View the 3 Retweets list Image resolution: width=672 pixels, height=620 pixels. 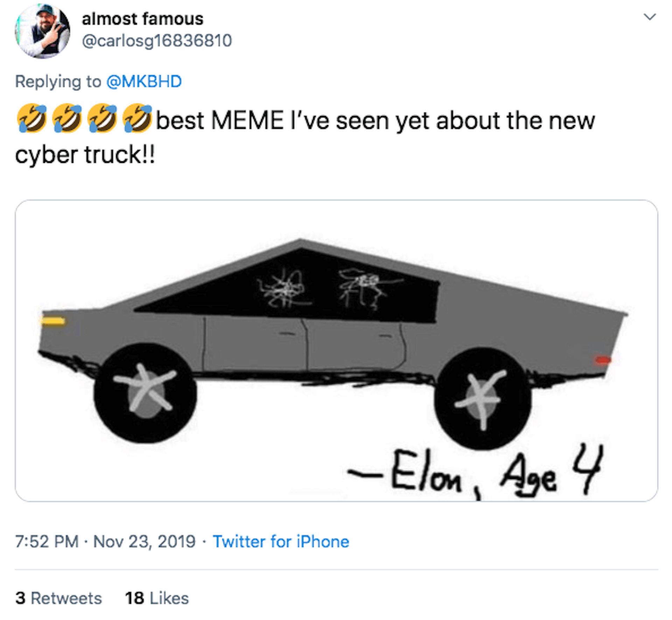[x=58, y=598]
